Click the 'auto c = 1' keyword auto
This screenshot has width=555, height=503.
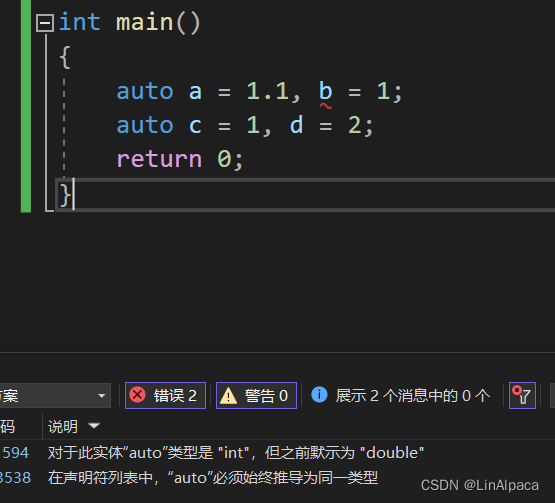pos(145,125)
